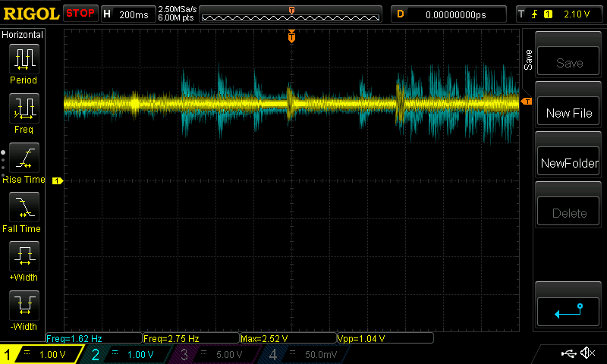Screen dimensions: 607x364
Task: Select the Fall Time measurement icon
Action: [x=24, y=206]
